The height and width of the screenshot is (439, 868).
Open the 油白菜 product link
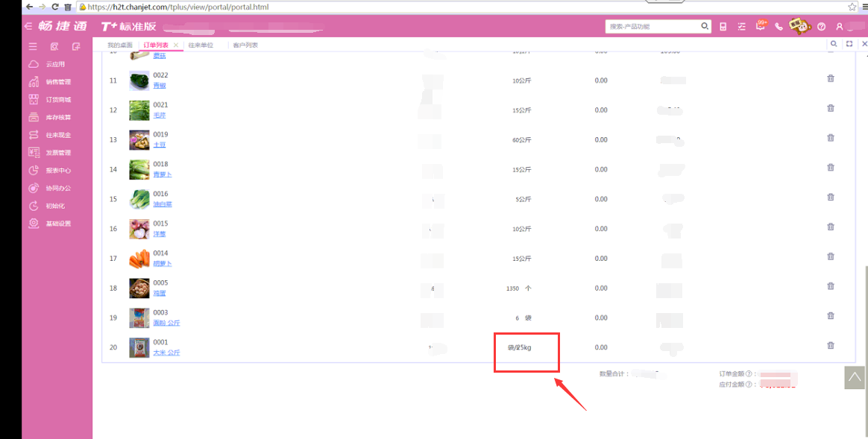coord(163,204)
